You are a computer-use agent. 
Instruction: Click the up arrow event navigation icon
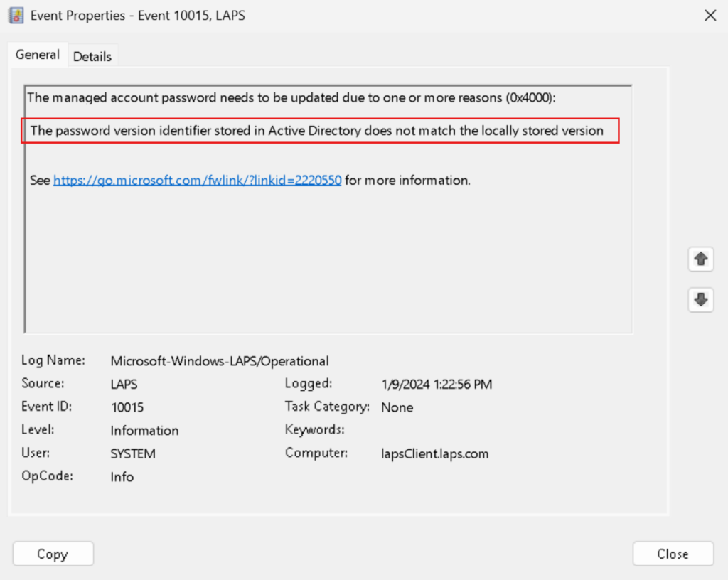701,259
